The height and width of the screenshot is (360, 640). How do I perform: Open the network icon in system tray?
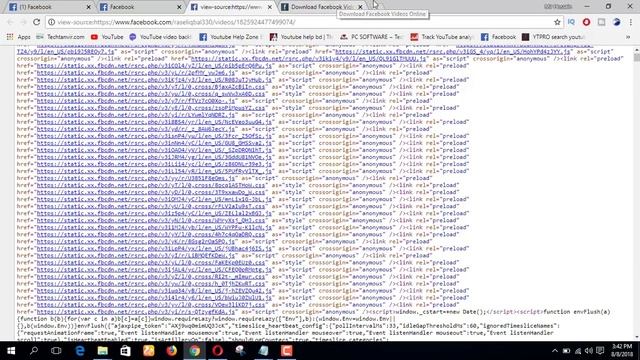[x=578, y=351]
